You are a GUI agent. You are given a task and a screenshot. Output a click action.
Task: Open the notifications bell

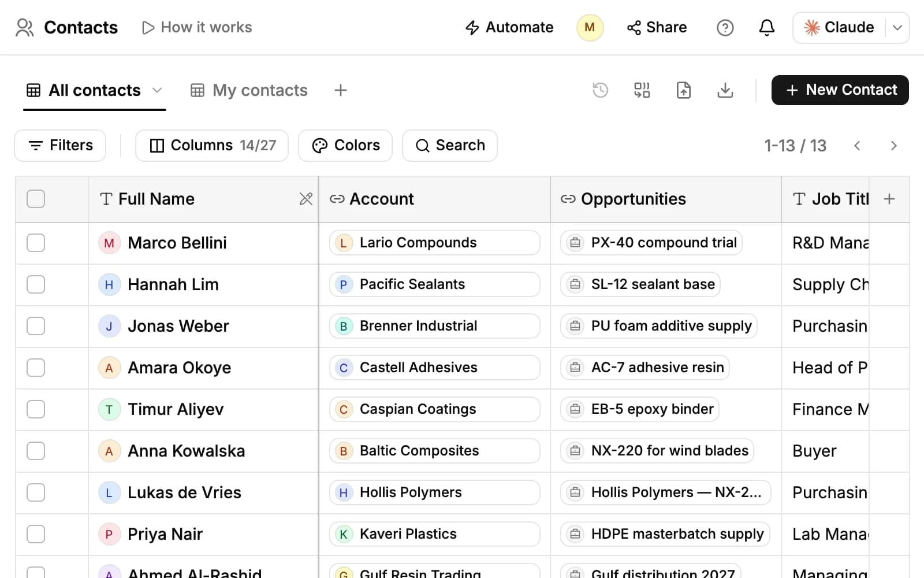(766, 27)
